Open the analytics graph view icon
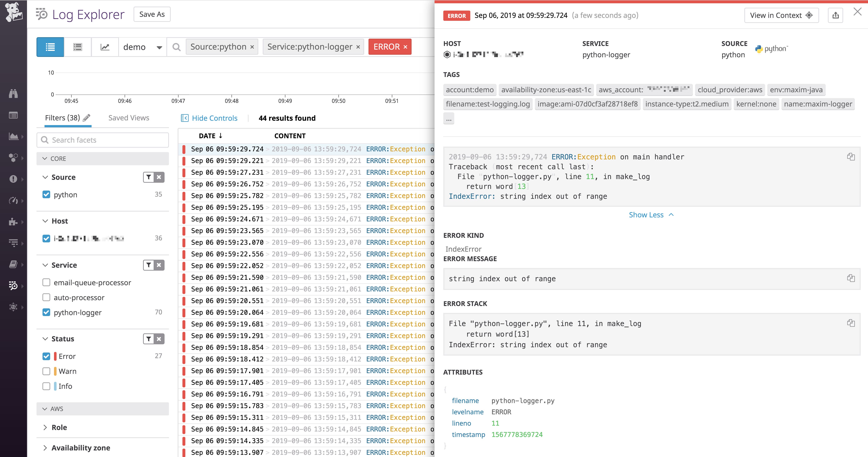Image resolution: width=868 pixels, height=457 pixels. coord(105,47)
